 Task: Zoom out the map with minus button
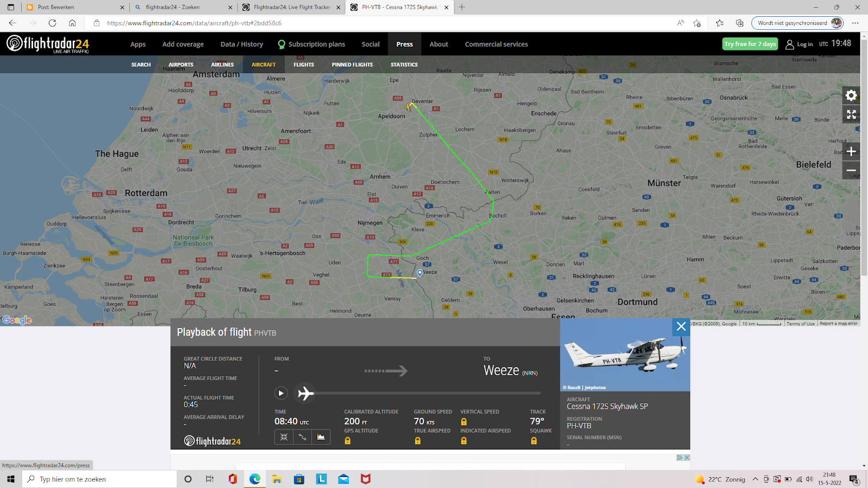(851, 170)
